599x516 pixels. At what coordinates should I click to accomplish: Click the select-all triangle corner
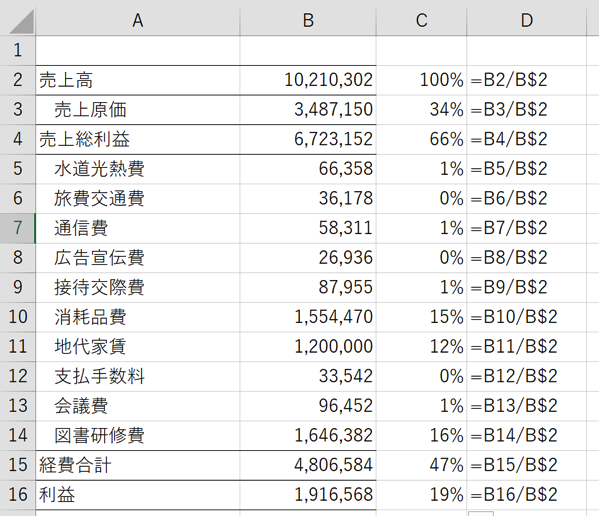18,21
